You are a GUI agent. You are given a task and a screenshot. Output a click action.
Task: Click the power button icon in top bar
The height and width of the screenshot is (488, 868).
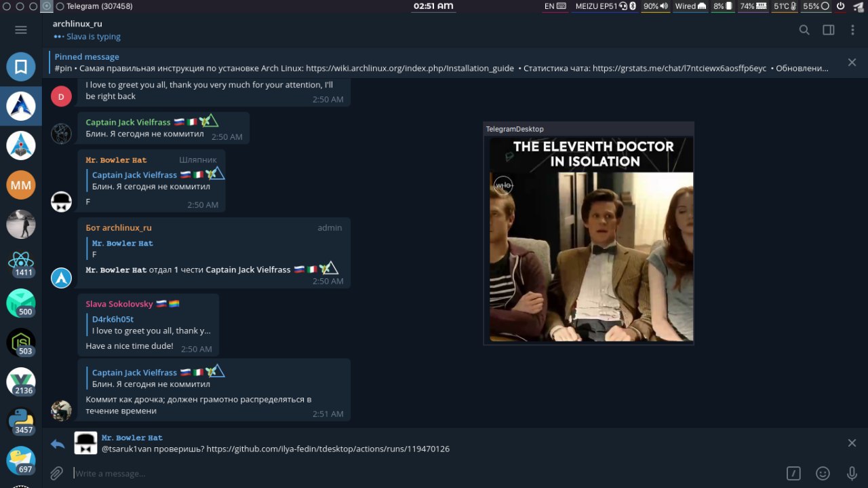pyautogui.click(x=840, y=6)
